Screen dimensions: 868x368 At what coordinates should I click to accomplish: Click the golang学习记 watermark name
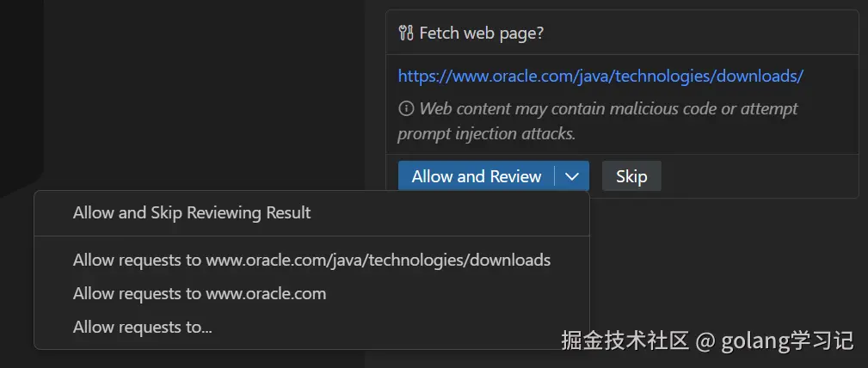(789, 341)
